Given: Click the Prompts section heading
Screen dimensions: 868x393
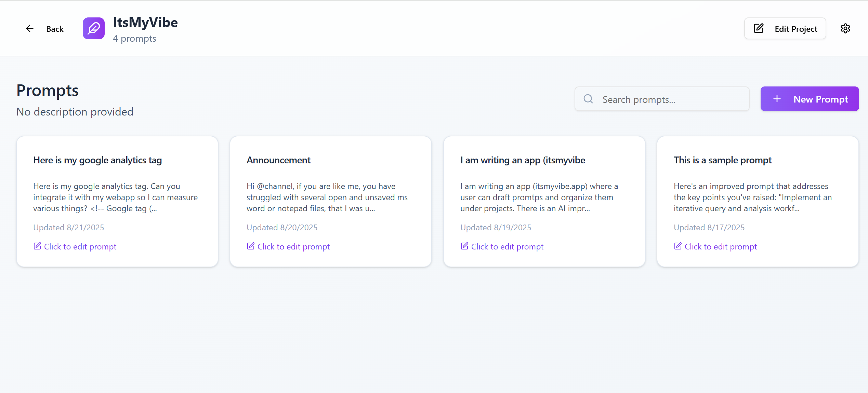Looking at the screenshot, I should (48, 91).
